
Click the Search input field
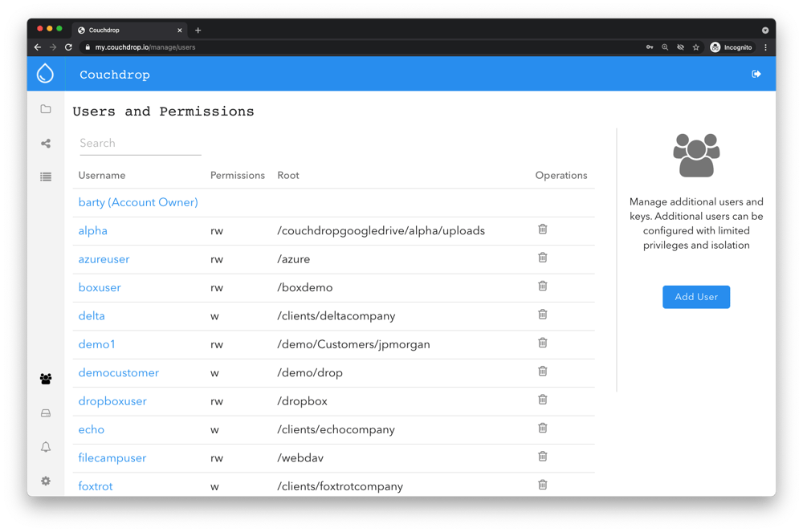140,143
